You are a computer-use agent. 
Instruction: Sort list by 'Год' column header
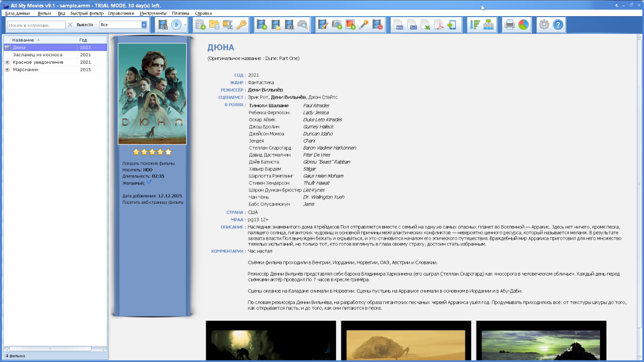pos(92,40)
